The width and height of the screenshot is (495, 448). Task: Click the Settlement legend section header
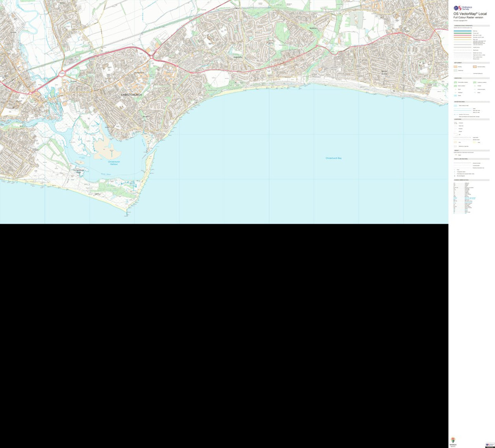pos(471,63)
